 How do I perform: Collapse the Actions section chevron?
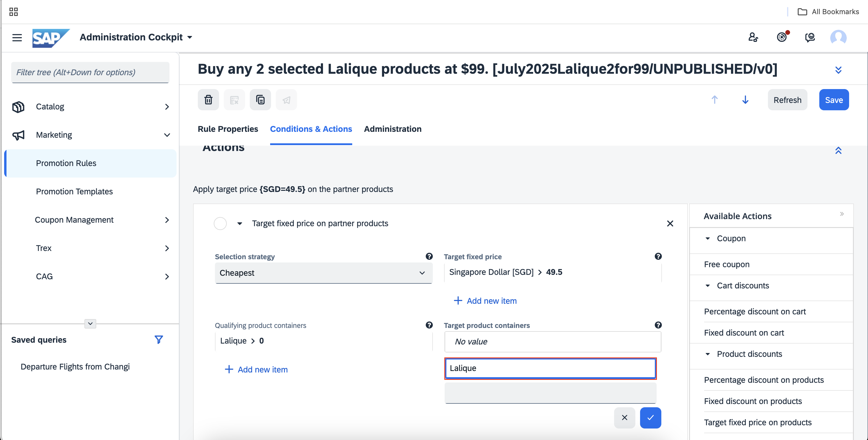click(838, 150)
